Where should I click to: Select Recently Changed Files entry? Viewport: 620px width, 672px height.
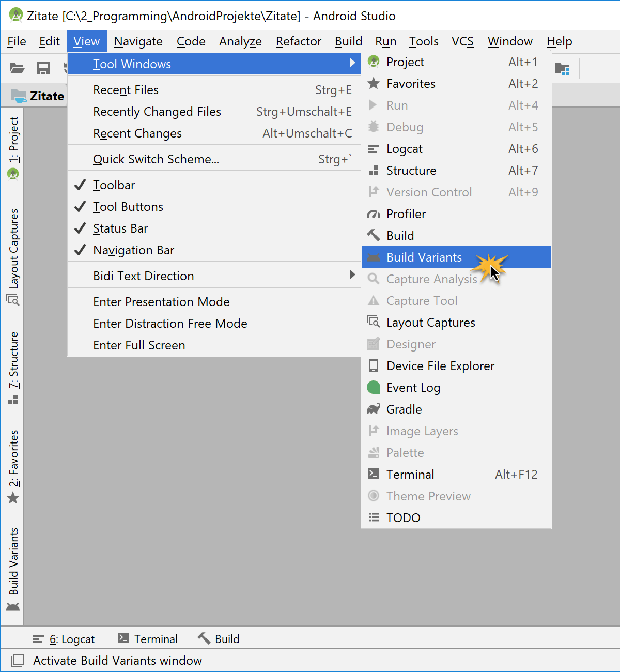pos(214,112)
